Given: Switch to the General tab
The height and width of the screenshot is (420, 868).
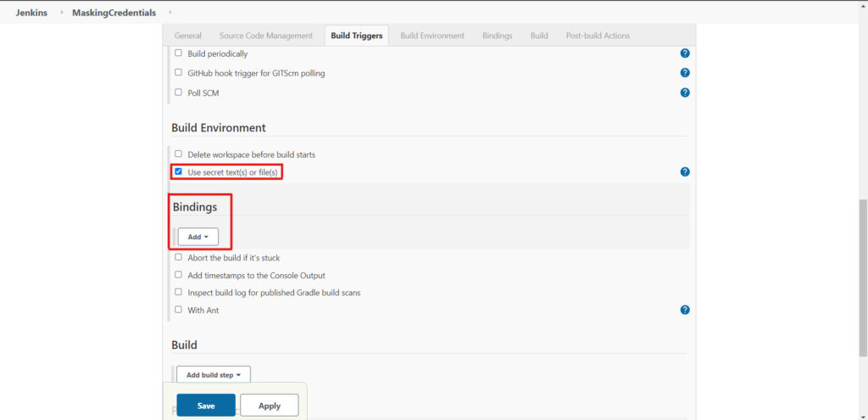Looking at the screenshot, I should (188, 36).
